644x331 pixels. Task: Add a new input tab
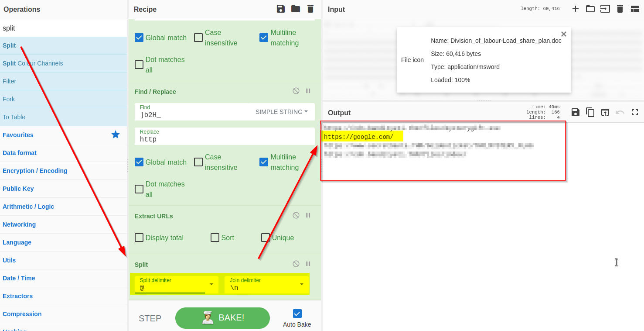pos(576,9)
